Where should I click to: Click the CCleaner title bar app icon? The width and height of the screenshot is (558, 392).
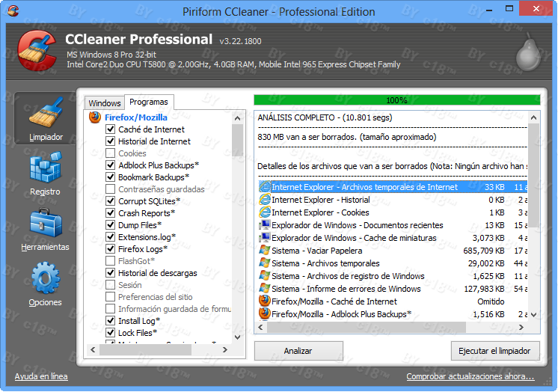coord(13,11)
